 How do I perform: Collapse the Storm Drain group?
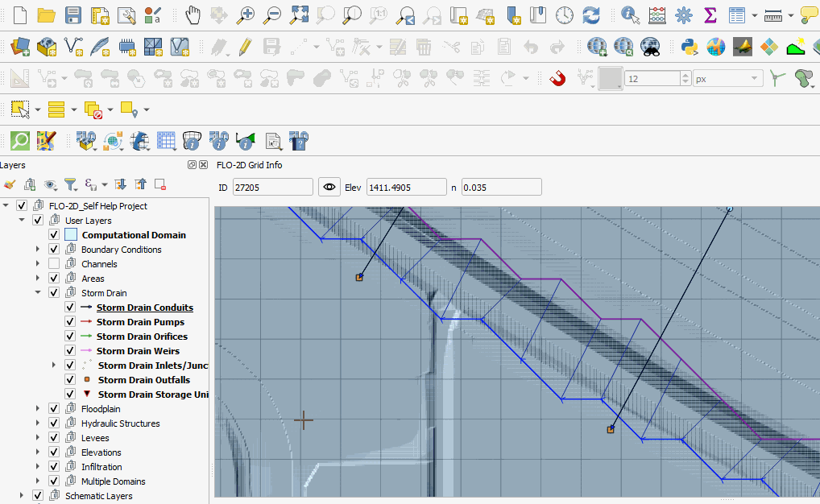38,293
